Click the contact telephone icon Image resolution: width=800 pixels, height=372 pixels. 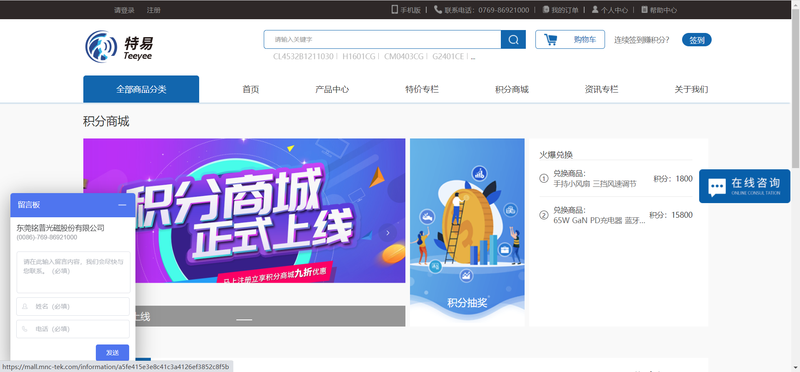[438, 9]
